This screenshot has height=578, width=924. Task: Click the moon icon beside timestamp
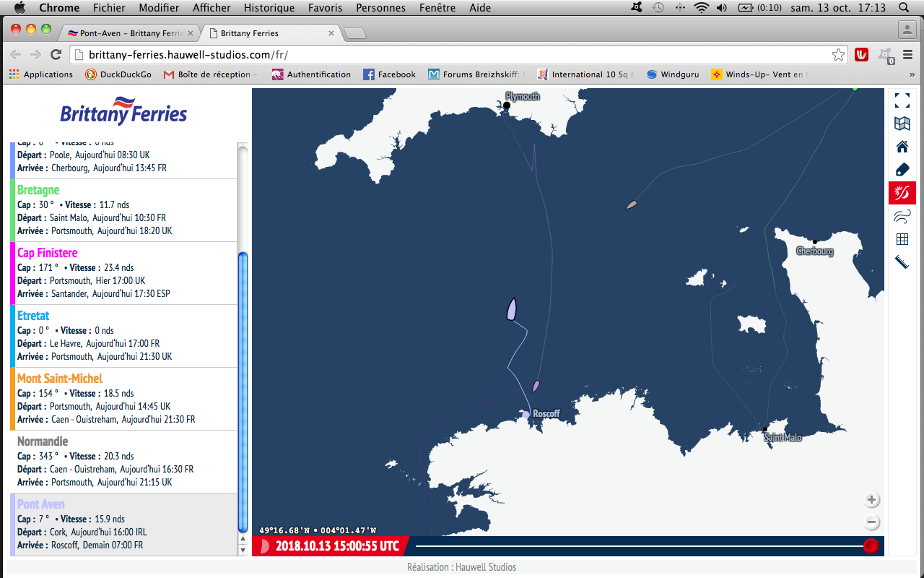(264, 545)
